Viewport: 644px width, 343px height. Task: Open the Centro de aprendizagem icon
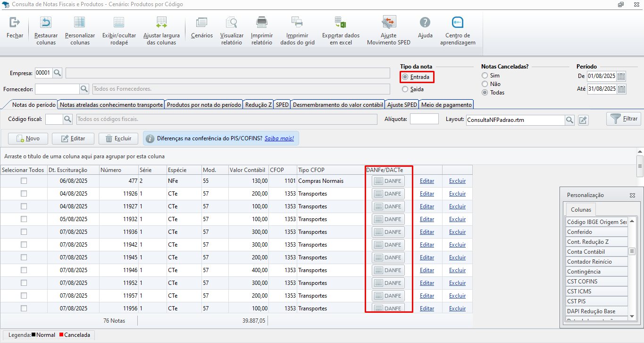pos(457,22)
